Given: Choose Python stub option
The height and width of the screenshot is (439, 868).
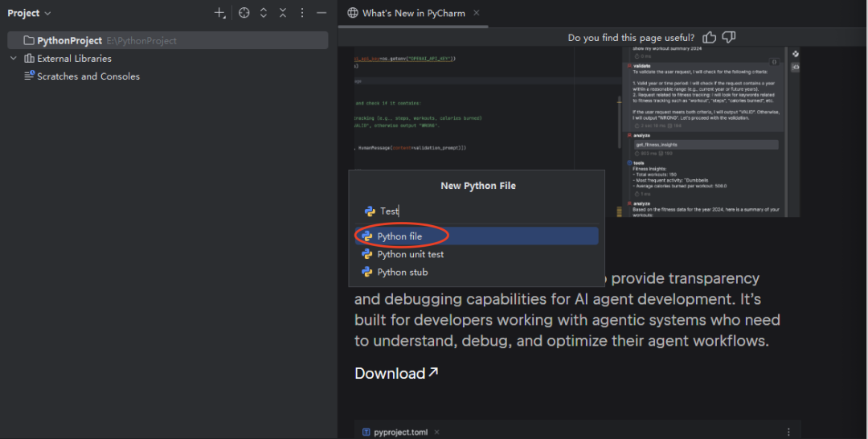Looking at the screenshot, I should tap(477, 272).
